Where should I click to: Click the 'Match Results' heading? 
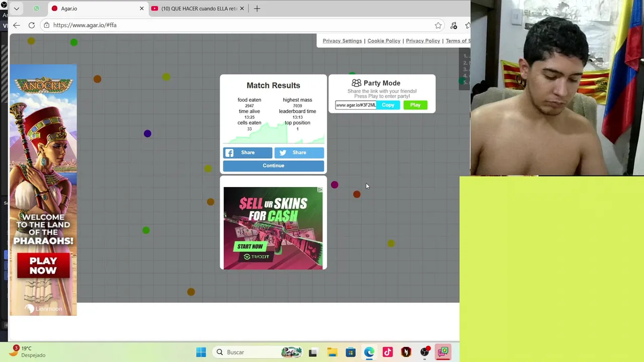tap(273, 85)
